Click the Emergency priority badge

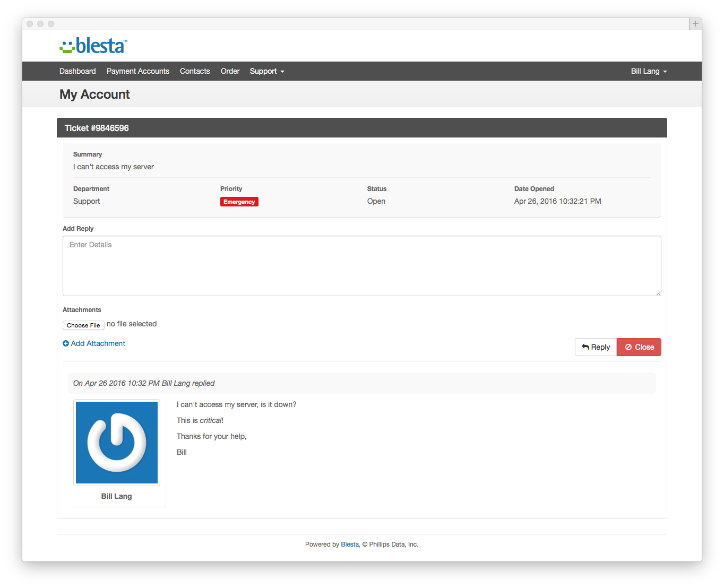click(239, 202)
